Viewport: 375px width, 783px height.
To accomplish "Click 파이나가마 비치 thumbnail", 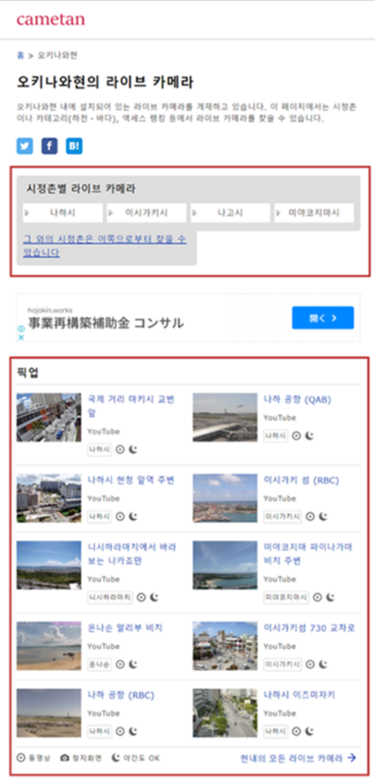I will coord(225,565).
